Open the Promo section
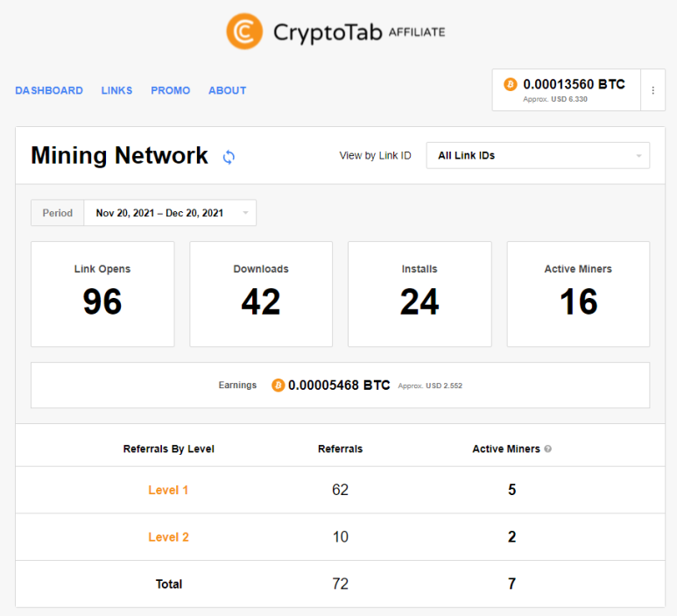Screen dimensions: 677x616 [x=170, y=90]
